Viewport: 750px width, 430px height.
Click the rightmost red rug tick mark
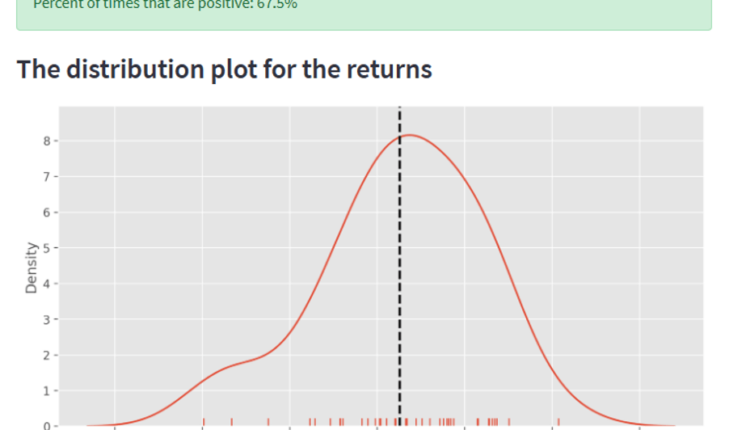(x=558, y=421)
